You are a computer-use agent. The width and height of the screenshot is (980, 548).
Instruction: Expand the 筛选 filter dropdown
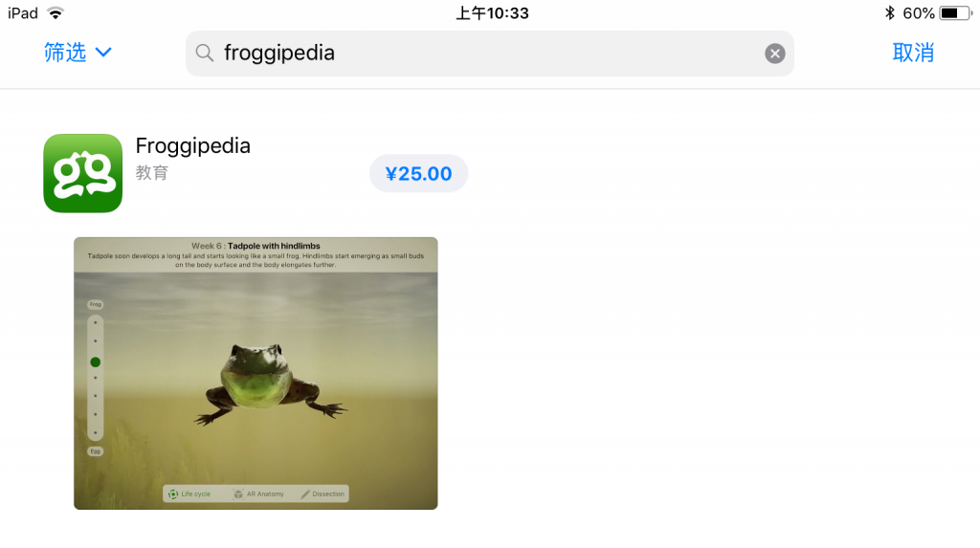coord(78,53)
